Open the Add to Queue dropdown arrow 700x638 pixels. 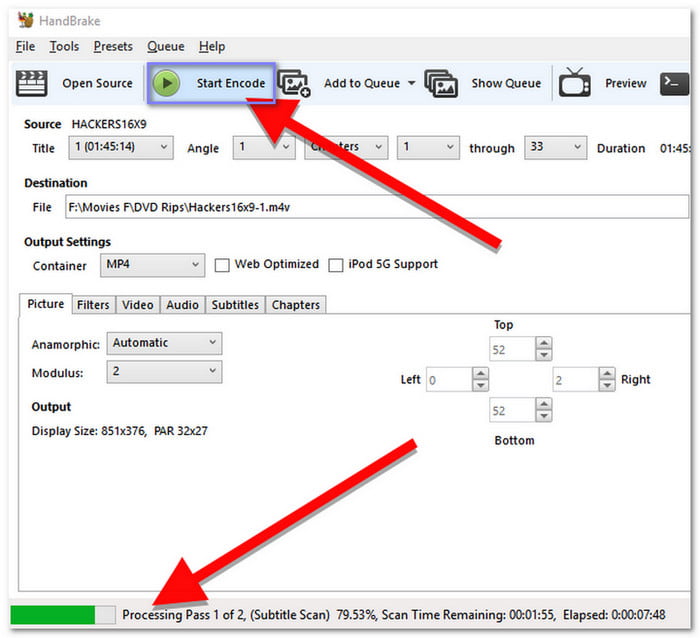pos(411,83)
